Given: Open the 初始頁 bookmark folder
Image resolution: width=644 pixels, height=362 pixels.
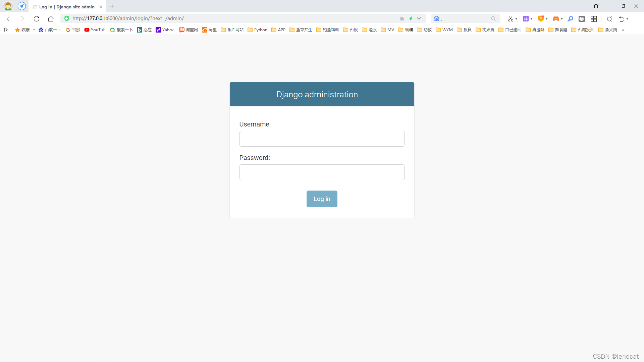Looking at the screenshot, I should [485, 30].
